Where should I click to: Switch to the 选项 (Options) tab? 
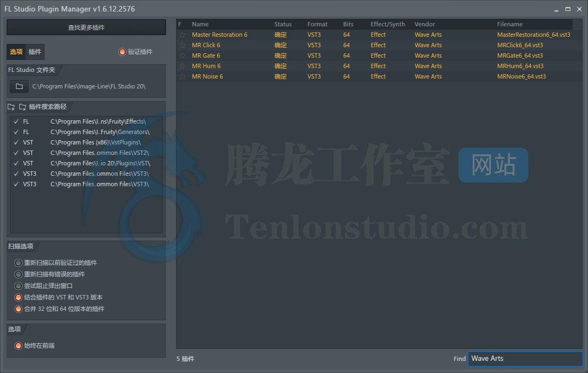pos(16,52)
